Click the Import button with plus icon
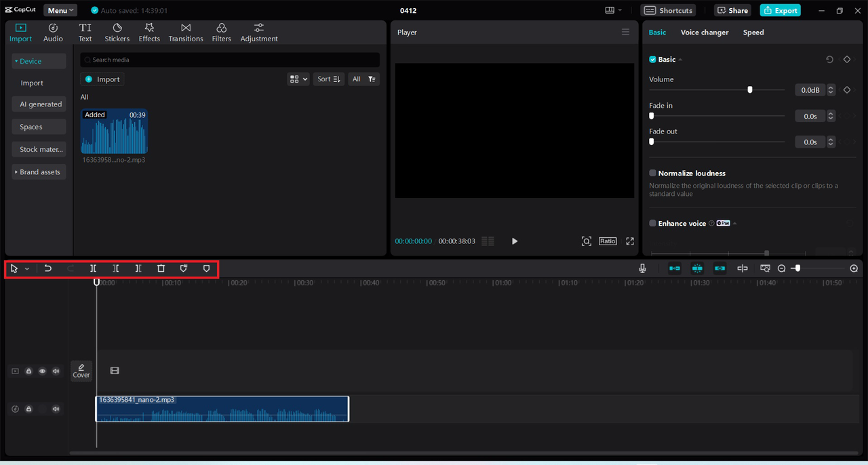 click(102, 79)
